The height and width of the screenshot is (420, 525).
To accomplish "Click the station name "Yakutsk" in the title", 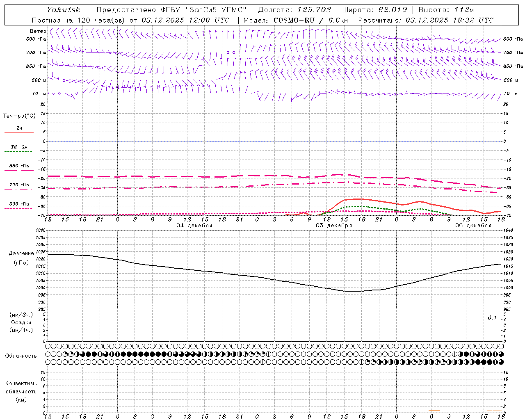I will click(63, 10).
